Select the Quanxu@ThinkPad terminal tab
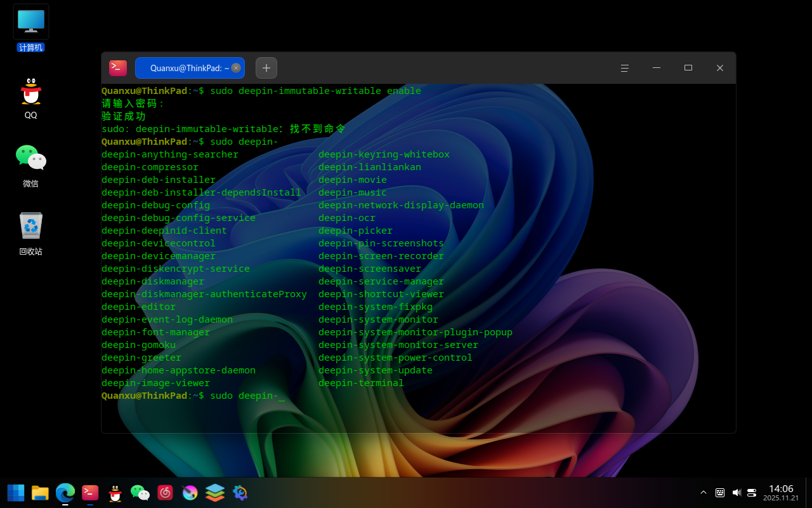The height and width of the screenshot is (508, 812). (190, 68)
